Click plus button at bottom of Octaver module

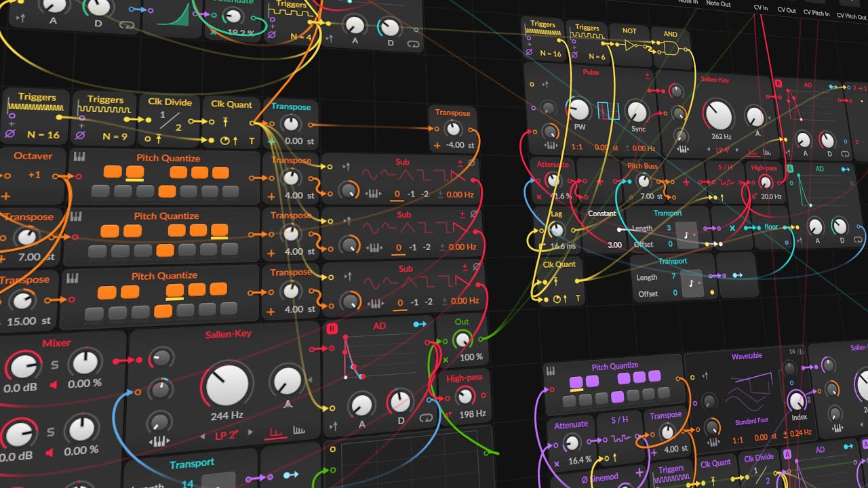click(6, 196)
